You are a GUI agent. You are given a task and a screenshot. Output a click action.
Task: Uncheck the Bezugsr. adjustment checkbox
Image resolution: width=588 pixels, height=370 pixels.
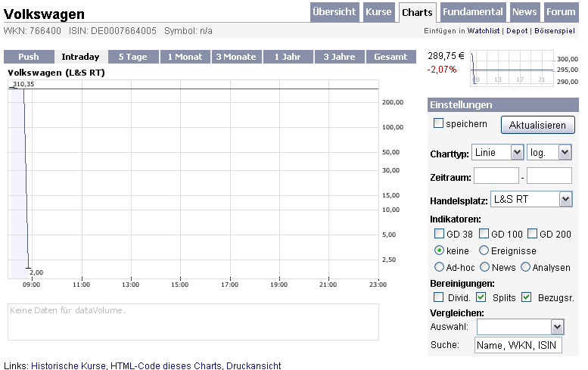click(x=527, y=297)
